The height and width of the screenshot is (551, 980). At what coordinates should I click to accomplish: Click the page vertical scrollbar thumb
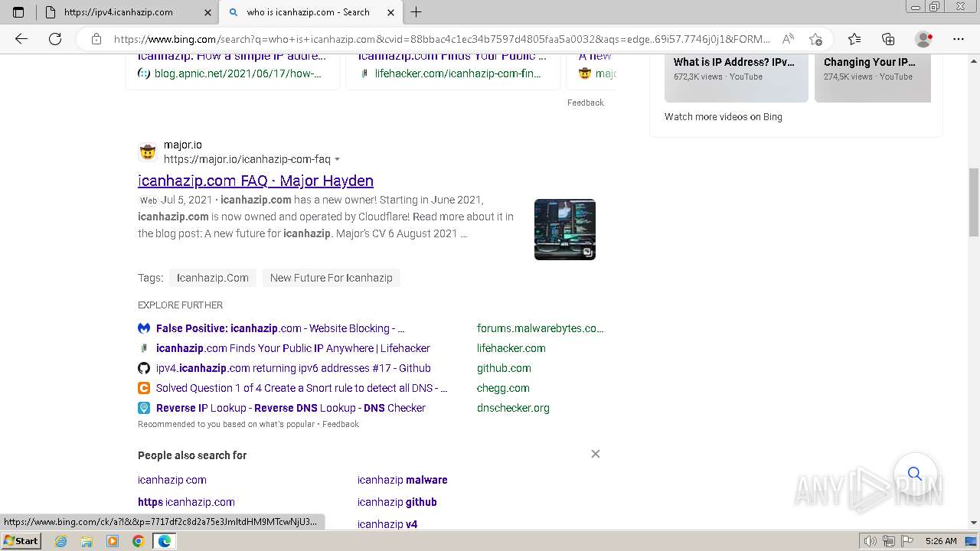tap(974, 202)
